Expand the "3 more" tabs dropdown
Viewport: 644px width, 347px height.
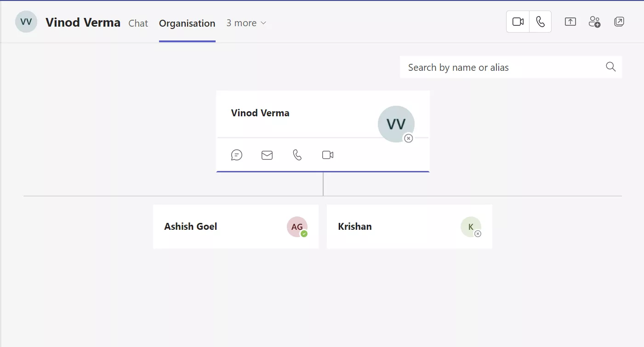click(246, 23)
